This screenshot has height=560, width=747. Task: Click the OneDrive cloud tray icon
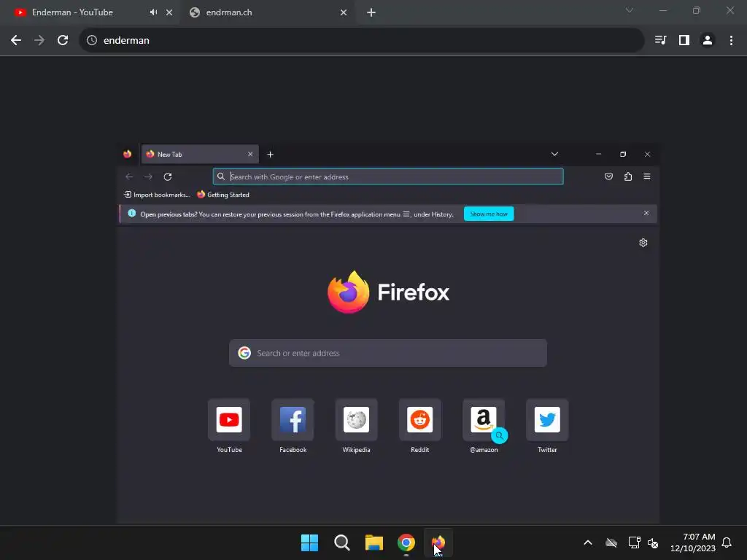pos(611,542)
